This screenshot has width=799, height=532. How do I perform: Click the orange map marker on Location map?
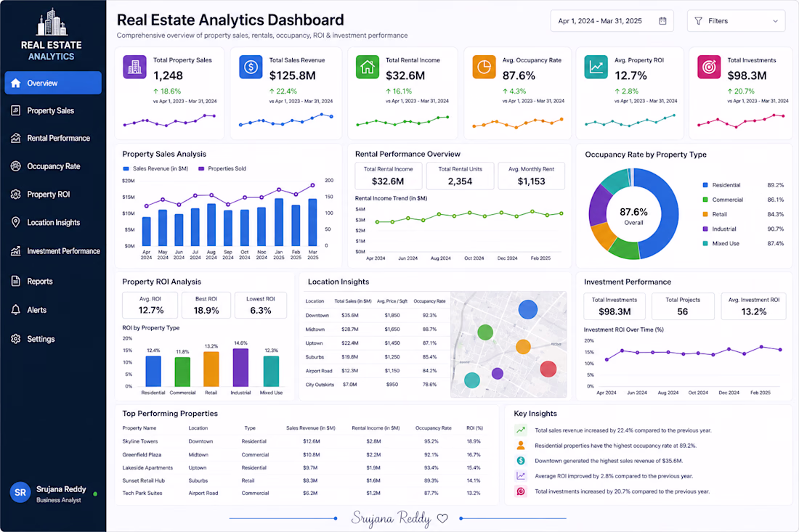pos(523,347)
